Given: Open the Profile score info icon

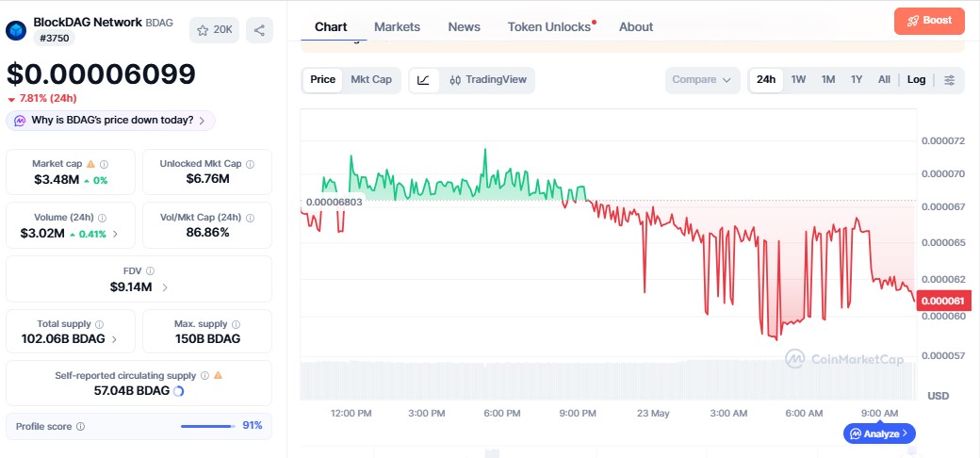Looking at the screenshot, I should click(80, 426).
